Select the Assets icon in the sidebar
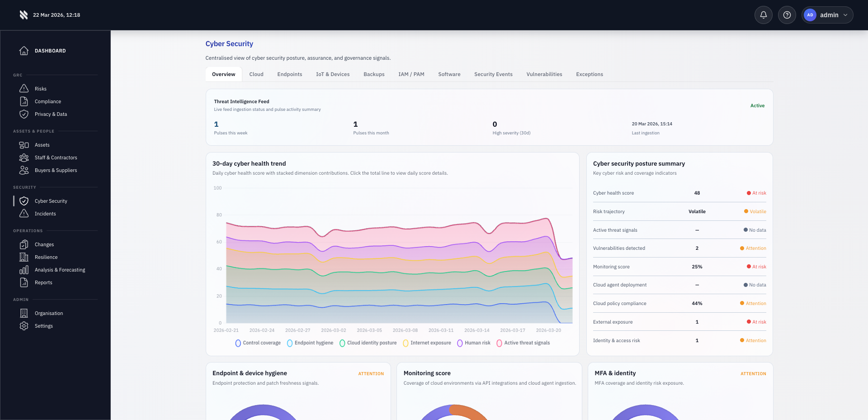 24,144
